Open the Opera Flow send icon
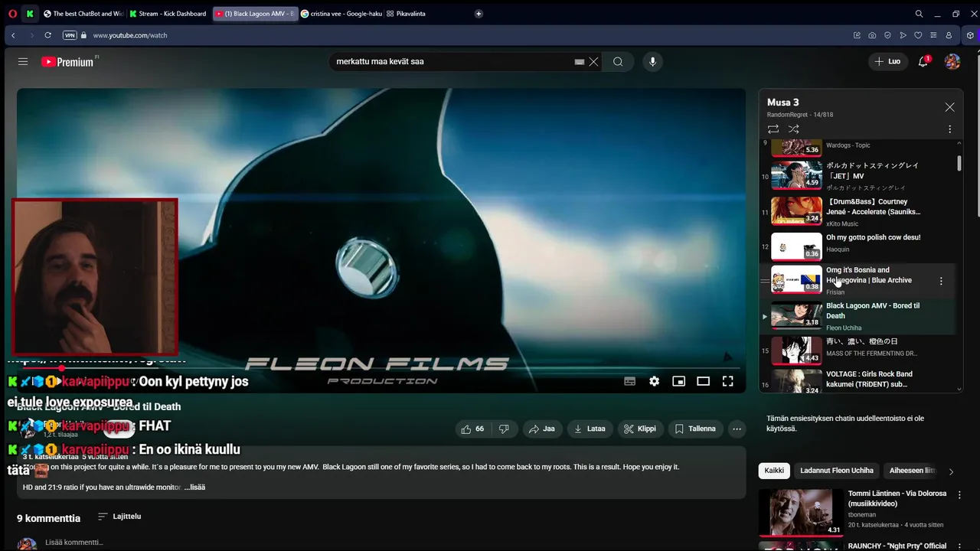Viewport: 980px width, 551px height. coord(903,35)
